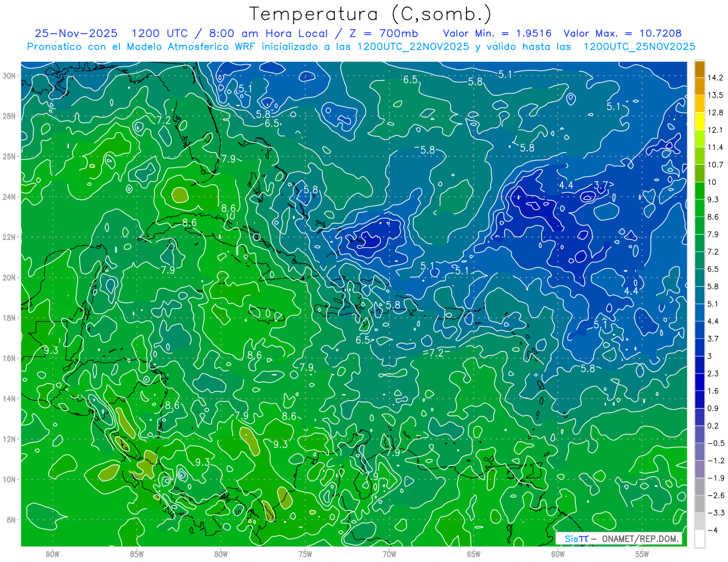Click the "1200UTC_25NOV2025" valid-until time
The image size is (728, 562).
coord(639,47)
